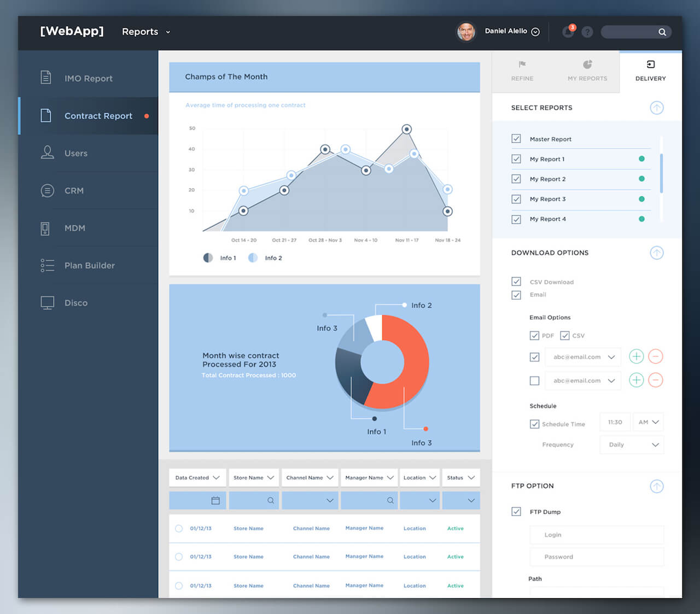The width and height of the screenshot is (700, 614).
Task: Open the Manager Name filter dropdown
Action: pyautogui.click(x=369, y=477)
